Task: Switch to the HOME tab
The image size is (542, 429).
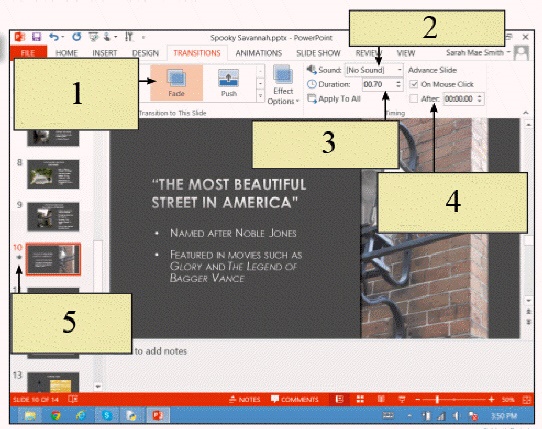Action: [x=66, y=53]
